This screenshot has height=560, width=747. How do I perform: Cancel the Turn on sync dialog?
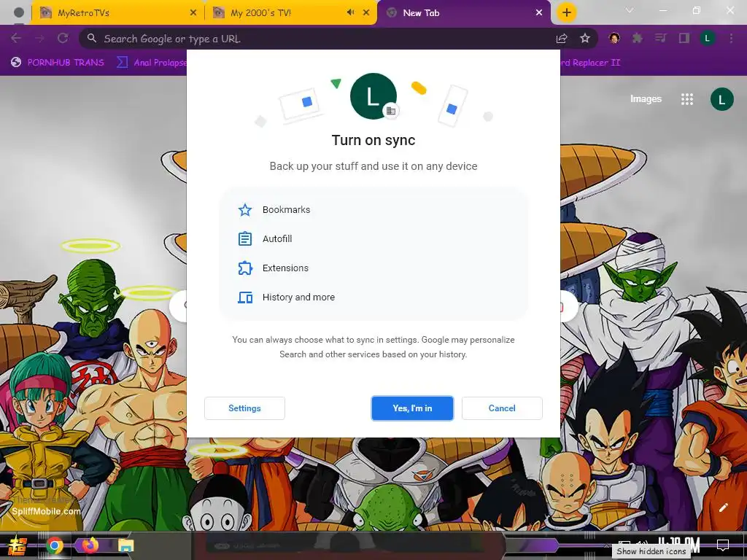click(502, 408)
